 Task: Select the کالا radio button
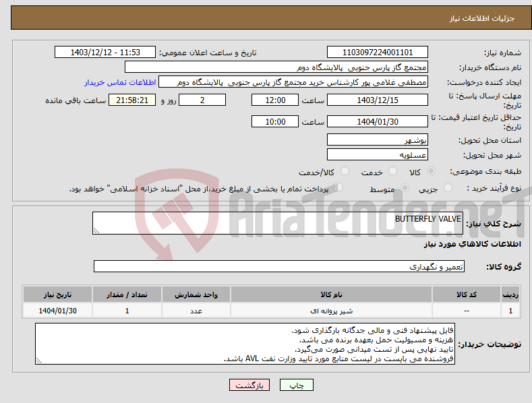(431, 171)
